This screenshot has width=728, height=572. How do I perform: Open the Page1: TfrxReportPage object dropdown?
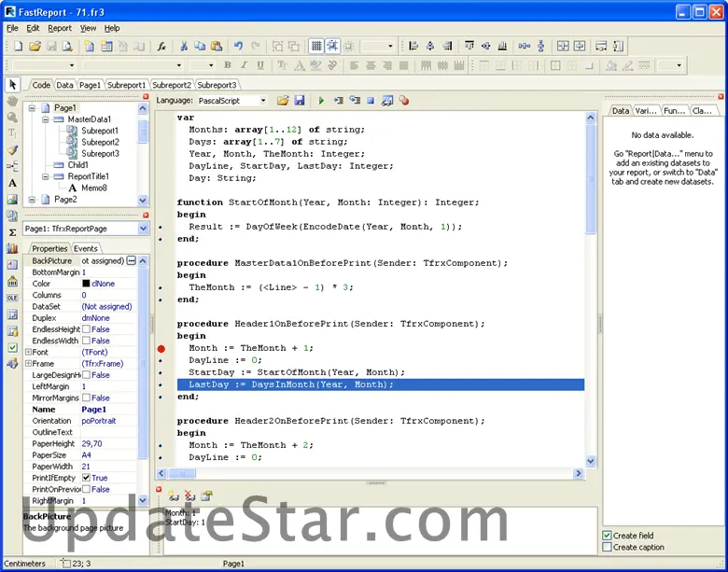pyautogui.click(x=143, y=229)
